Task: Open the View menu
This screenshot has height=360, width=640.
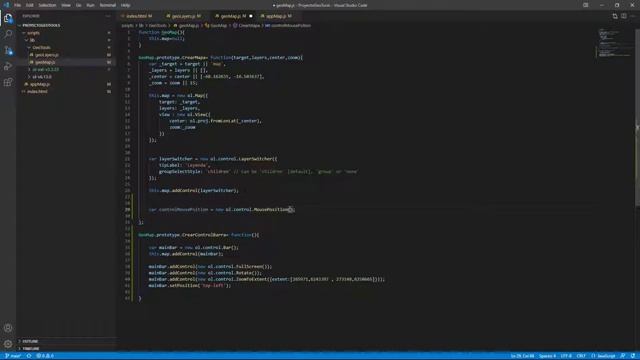Action: coord(66,5)
